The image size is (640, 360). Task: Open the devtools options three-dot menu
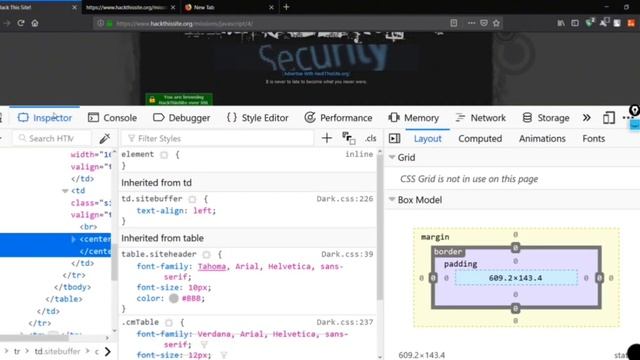point(628,118)
